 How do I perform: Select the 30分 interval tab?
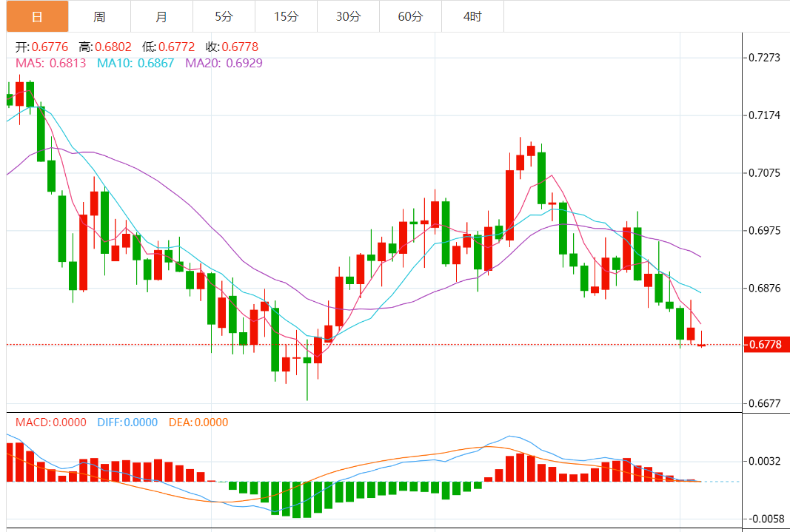click(348, 16)
